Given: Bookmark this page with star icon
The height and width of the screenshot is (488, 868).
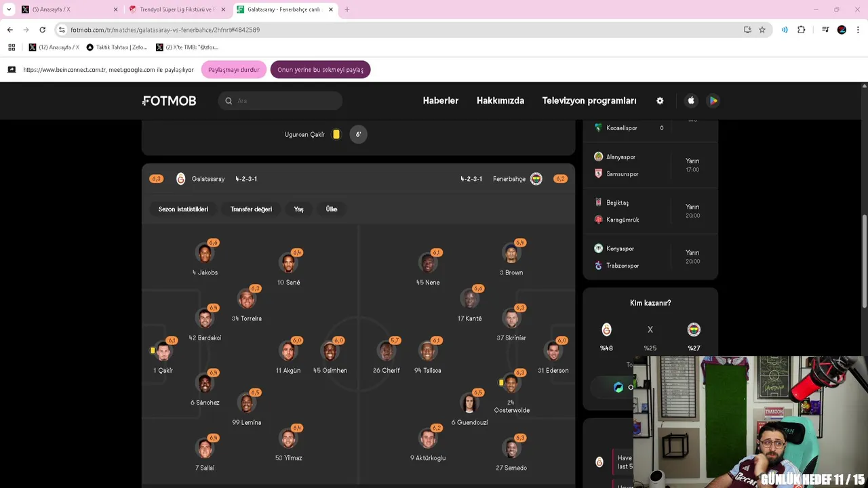Looking at the screenshot, I should pyautogui.click(x=762, y=30).
